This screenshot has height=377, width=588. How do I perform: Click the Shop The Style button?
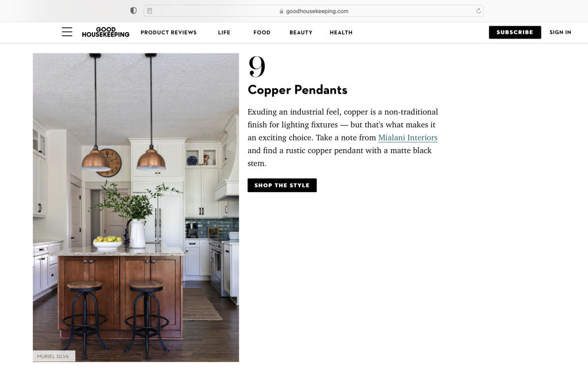[282, 185]
